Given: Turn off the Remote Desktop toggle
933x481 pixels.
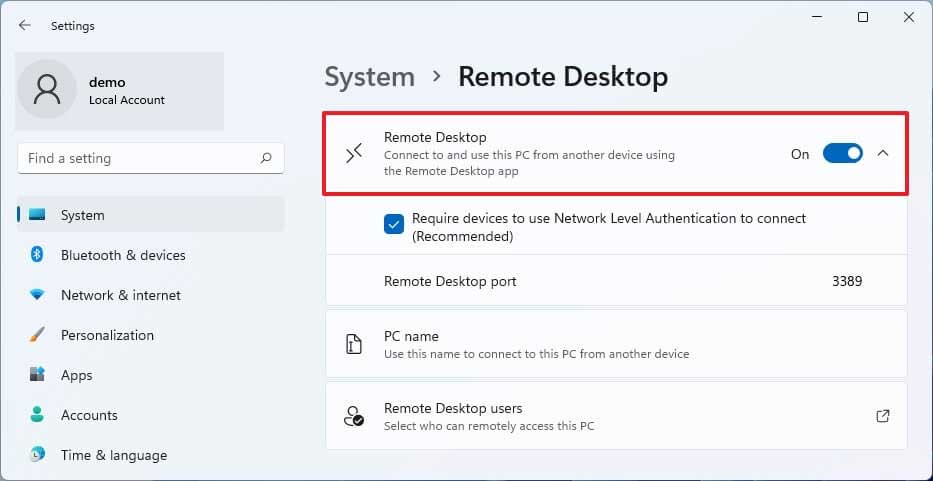Looking at the screenshot, I should (x=843, y=154).
